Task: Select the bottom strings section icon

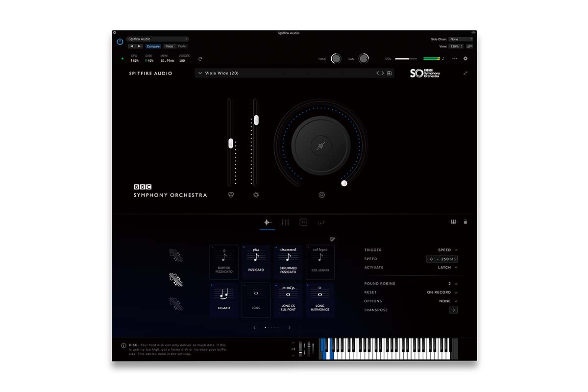Action: pyautogui.click(x=176, y=303)
